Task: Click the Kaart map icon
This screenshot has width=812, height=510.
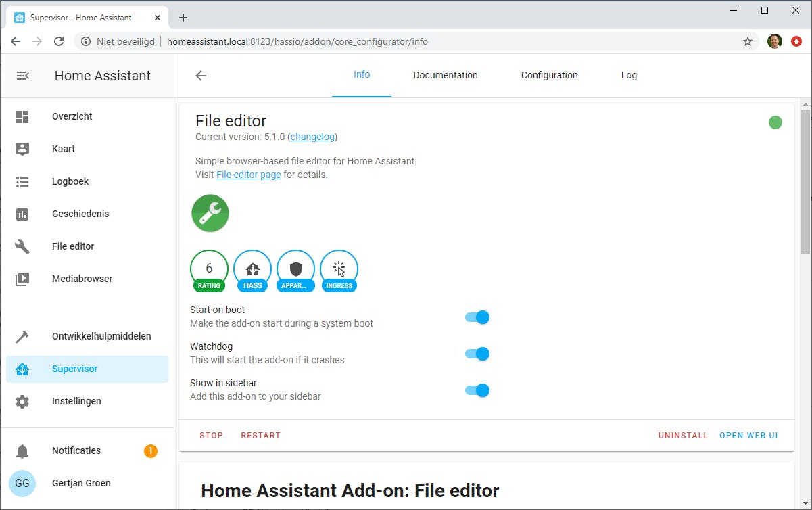Action: (x=22, y=149)
